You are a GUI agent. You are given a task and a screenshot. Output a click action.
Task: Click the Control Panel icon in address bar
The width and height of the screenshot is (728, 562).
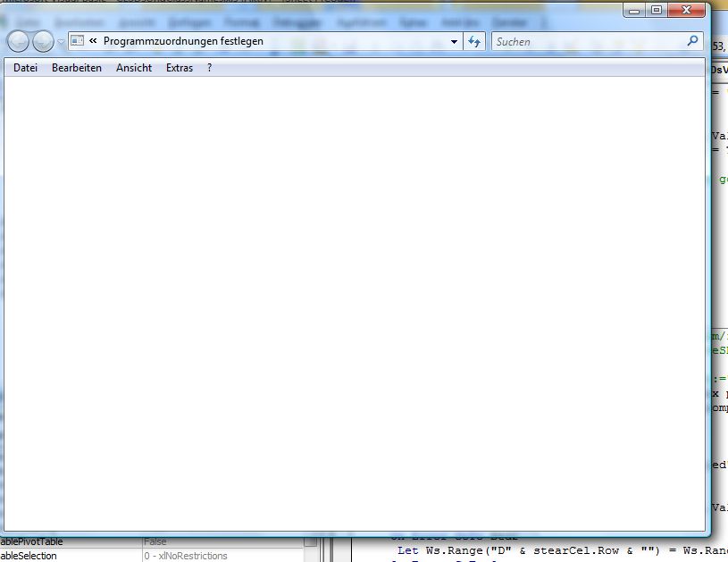tap(78, 41)
